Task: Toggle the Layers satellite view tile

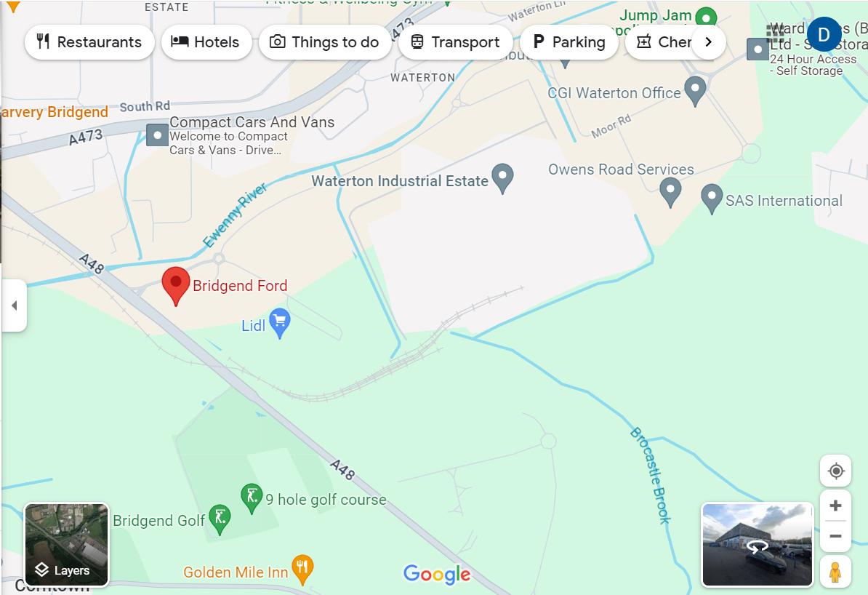Action: (x=66, y=545)
